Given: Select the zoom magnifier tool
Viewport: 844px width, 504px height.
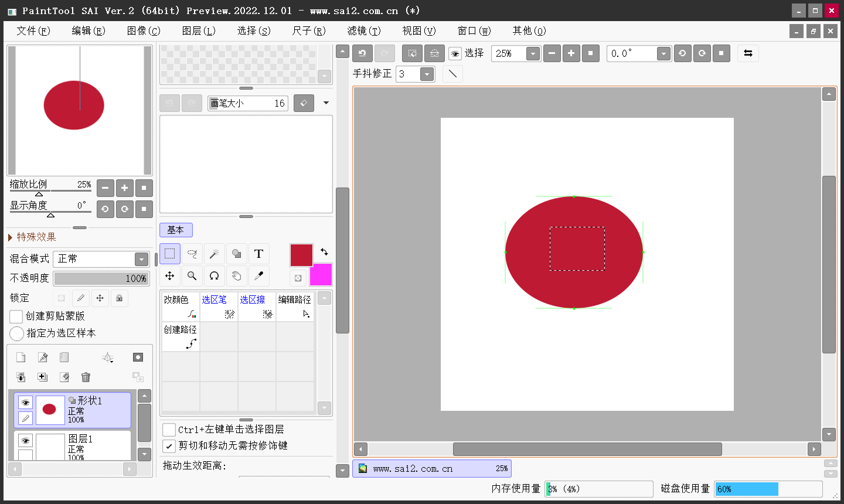Looking at the screenshot, I should [x=192, y=276].
